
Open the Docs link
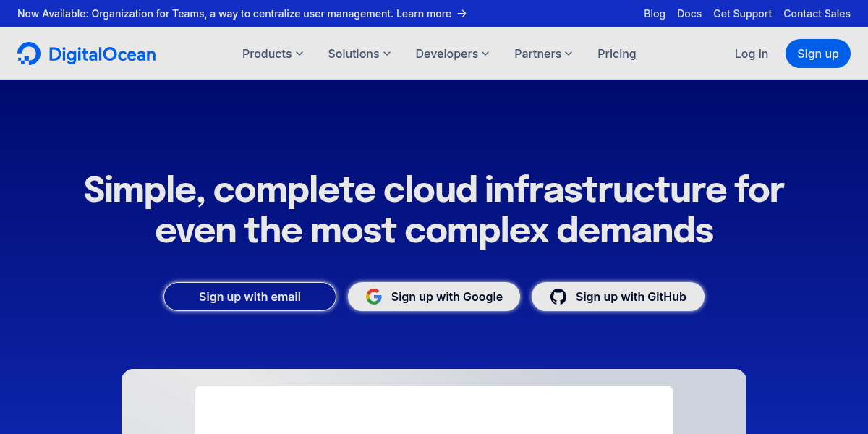(689, 14)
